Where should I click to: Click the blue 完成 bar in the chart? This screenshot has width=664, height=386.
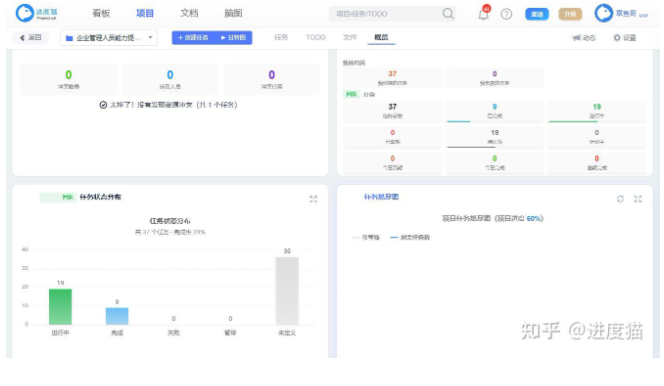point(117,316)
